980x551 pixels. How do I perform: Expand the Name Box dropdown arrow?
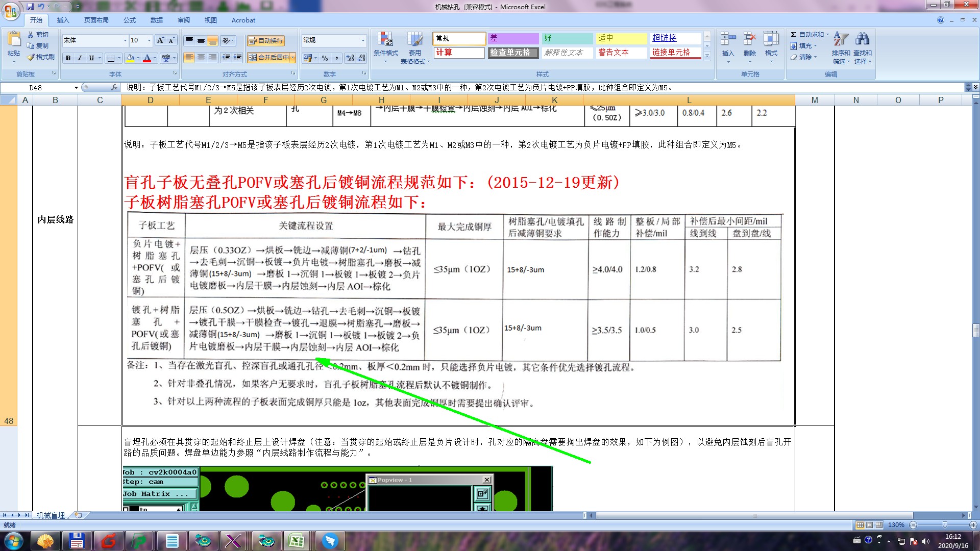(76, 88)
